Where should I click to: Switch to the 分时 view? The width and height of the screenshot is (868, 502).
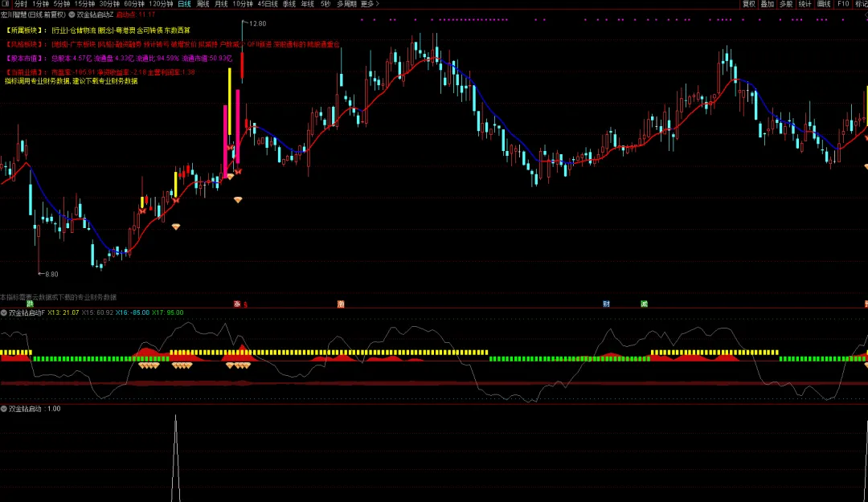(x=20, y=4)
